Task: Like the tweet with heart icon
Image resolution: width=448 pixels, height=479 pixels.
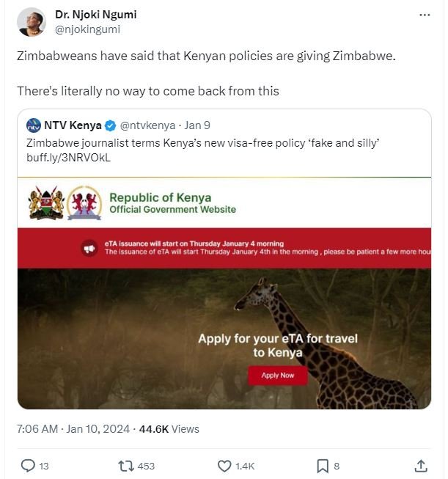Action: [225, 465]
